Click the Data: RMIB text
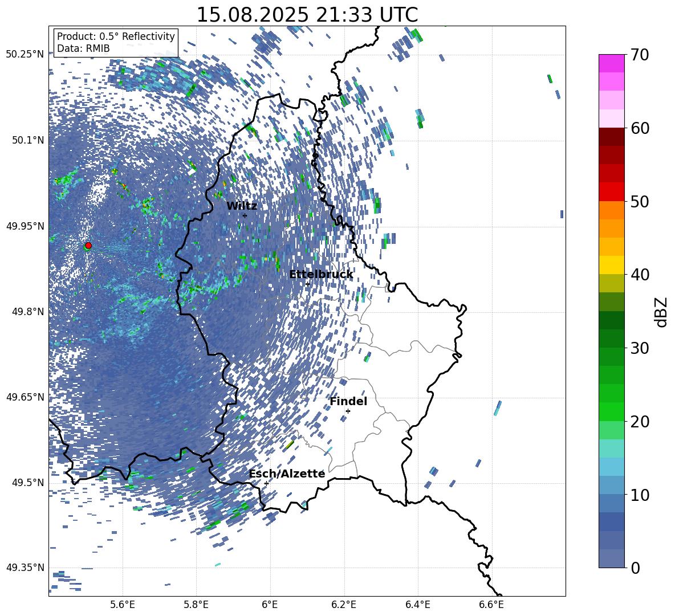The width and height of the screenshot is (675, 616). click(83, 48)
